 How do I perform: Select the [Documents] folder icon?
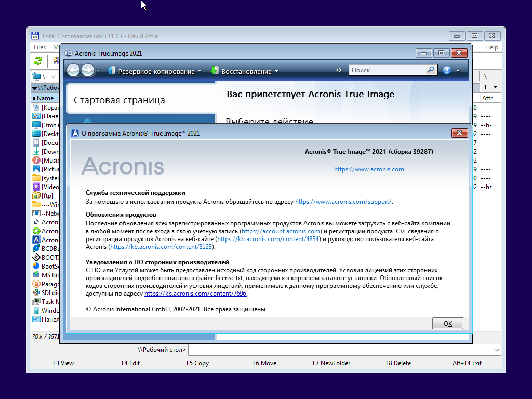[36, 143]
